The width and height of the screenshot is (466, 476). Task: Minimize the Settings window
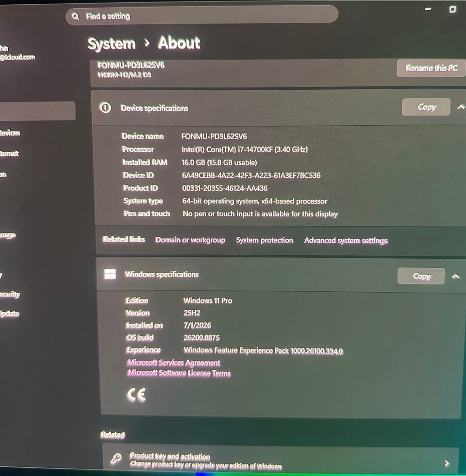pyautogui.click(x=428, y=9)
